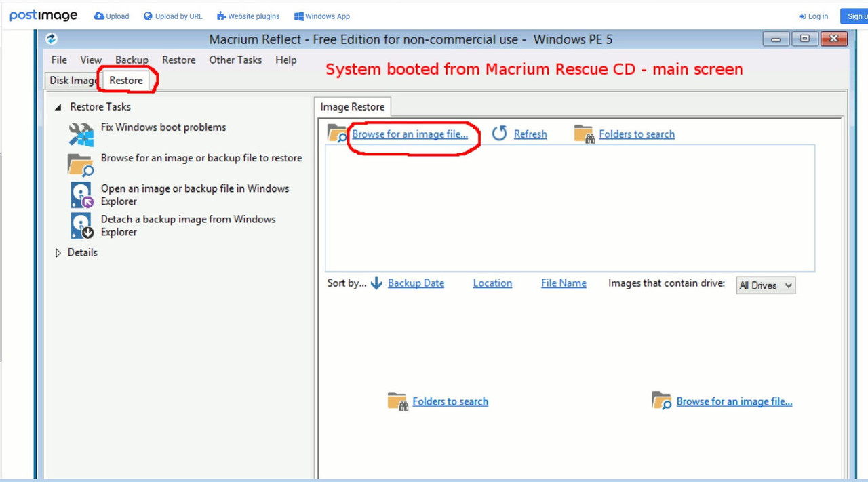
Task: Click the bottom Folders to search link
Action: (x=450, y=401)
